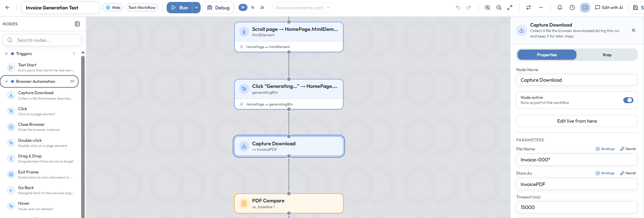This screenshot has height=218, width=644.
Task: Expand canvas to fullscreen view
Action: pyautogui.click(x=510, y=7)
